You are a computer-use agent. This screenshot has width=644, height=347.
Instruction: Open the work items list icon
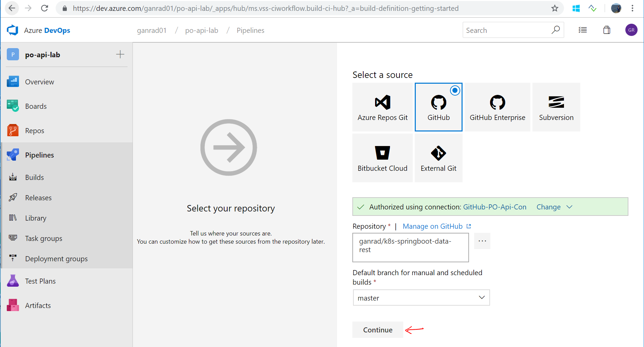[x=583, y=30]
